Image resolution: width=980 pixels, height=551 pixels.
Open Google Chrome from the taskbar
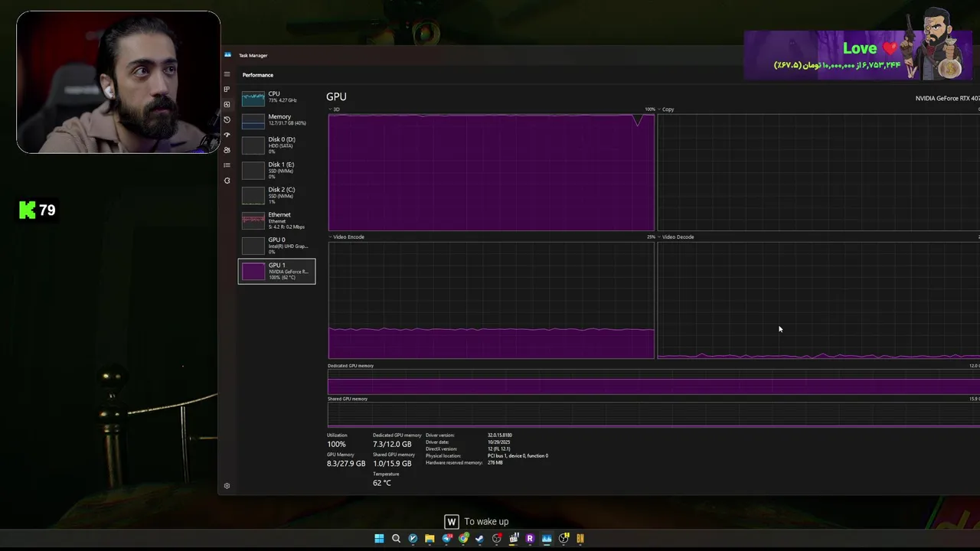click(463, 539)
